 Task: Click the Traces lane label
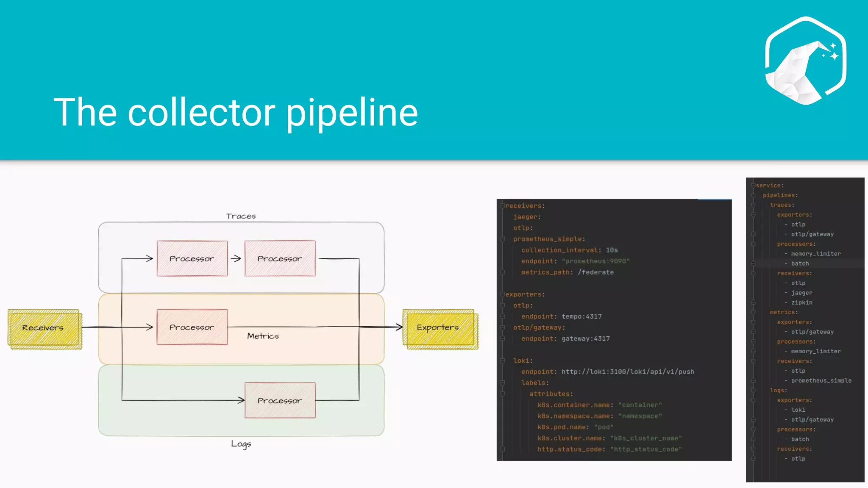pyautogui.click(x=241, y=216)
